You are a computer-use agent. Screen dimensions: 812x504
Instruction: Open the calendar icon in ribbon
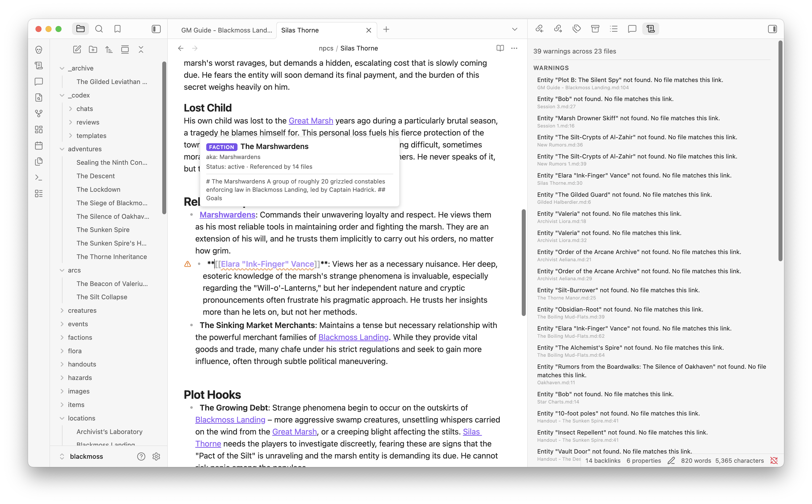[x=39, y=146]
